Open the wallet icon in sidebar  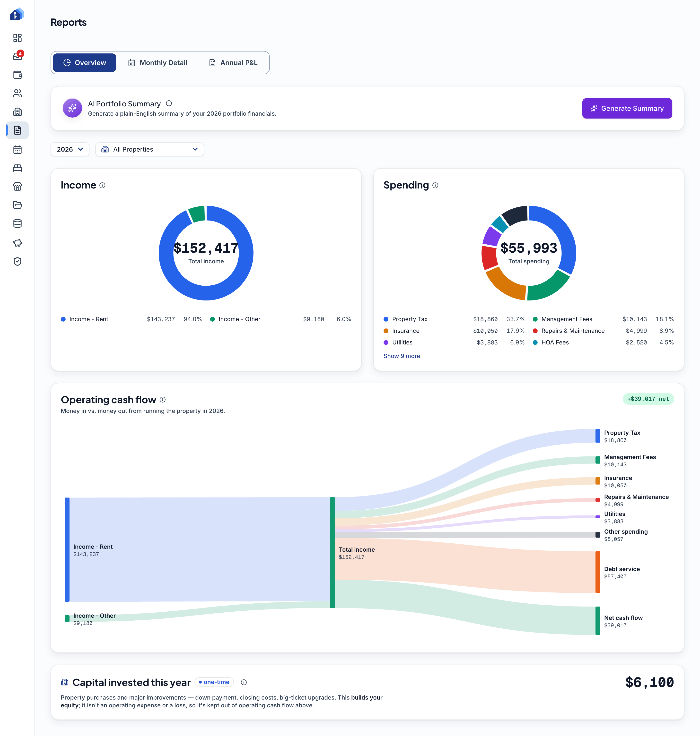[x=17, y=75]
